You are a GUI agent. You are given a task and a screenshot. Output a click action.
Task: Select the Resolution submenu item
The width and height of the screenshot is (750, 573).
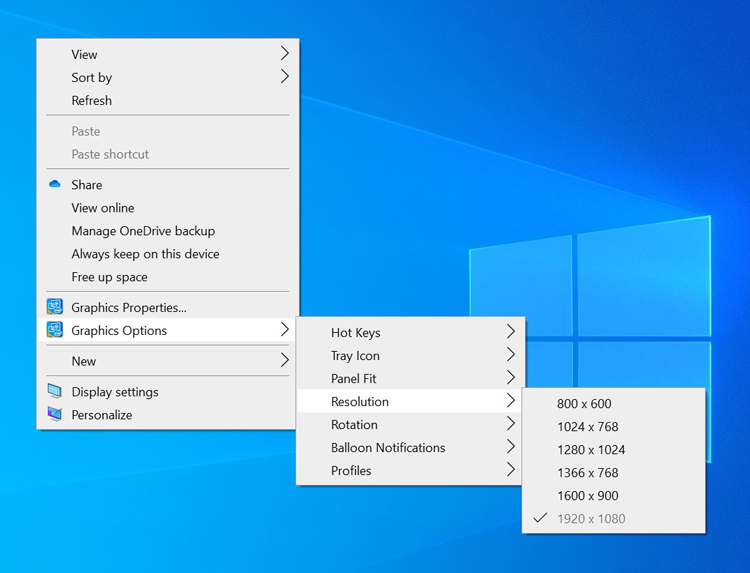pos(410,401)
